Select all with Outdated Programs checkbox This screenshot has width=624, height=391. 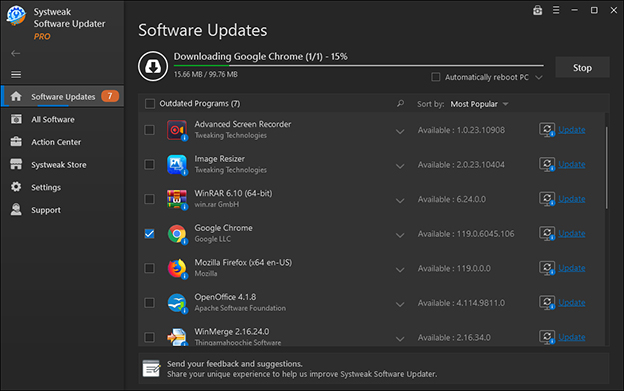(150, 104)
